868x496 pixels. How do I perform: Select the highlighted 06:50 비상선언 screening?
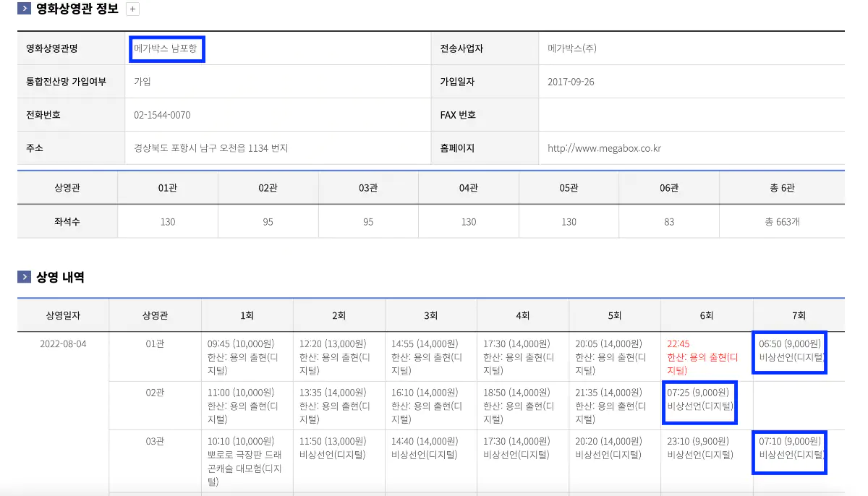pos(789,353)
